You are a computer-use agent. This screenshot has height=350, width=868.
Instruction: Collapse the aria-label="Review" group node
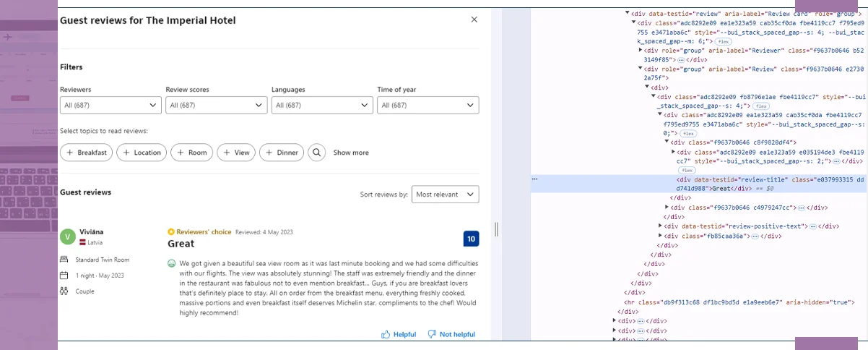click(641, 69)
